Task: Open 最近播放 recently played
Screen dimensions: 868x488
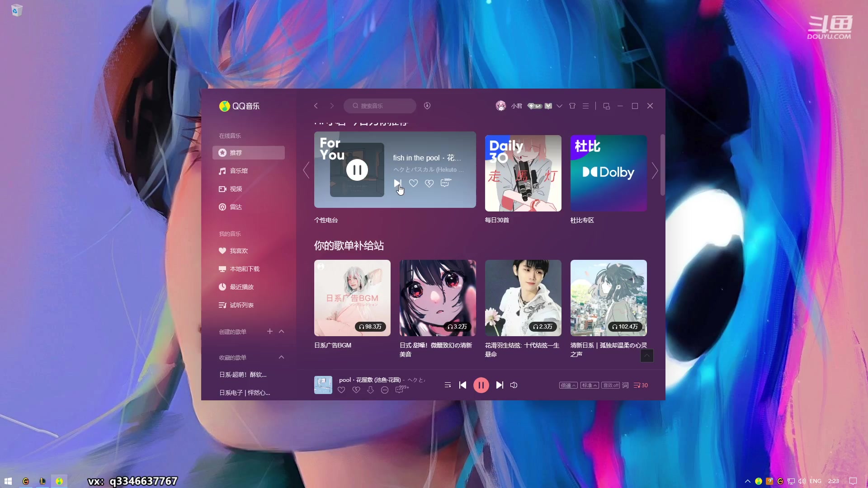Action: (241, 286)
